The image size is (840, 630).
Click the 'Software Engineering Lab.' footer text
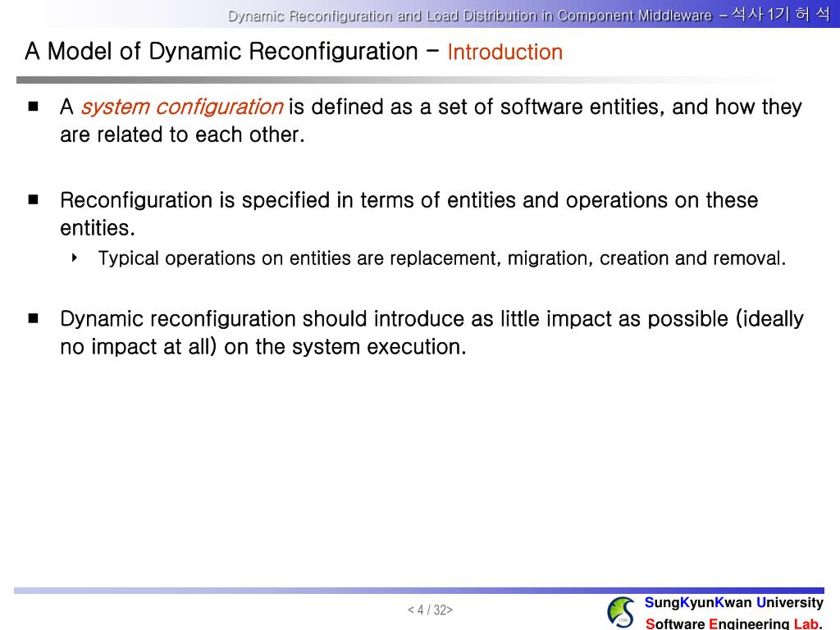coord(734,623)
